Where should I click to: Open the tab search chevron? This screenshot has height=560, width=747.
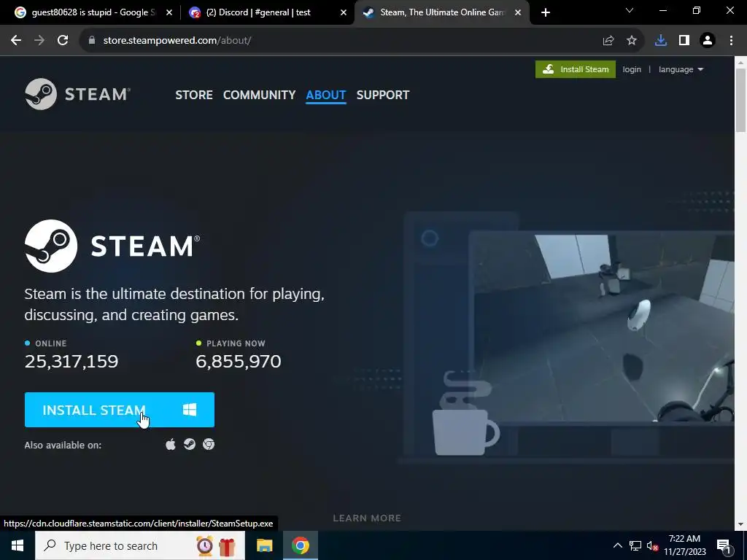click(630, 10)
